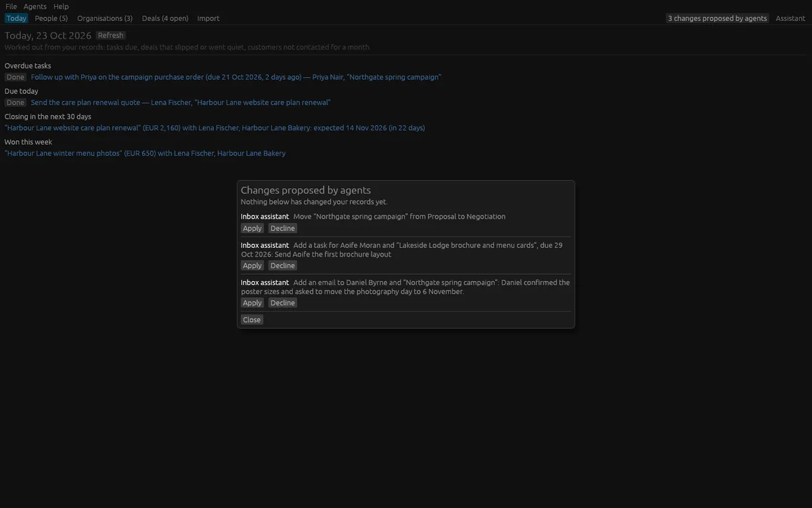Switch to the People (5) tab
The width and height of the screenshot is (812, 508).
point(51,18)
